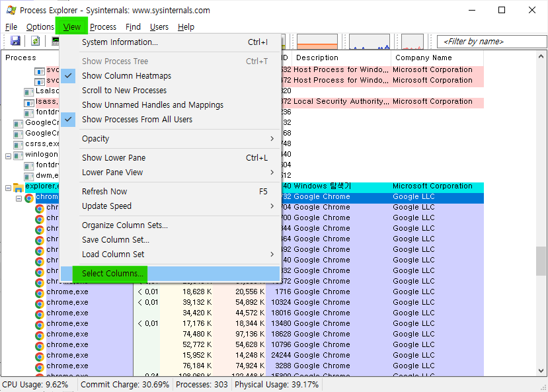Open the Users menu
Viewport: 548px width, 392px height.
tap(159, 27)
